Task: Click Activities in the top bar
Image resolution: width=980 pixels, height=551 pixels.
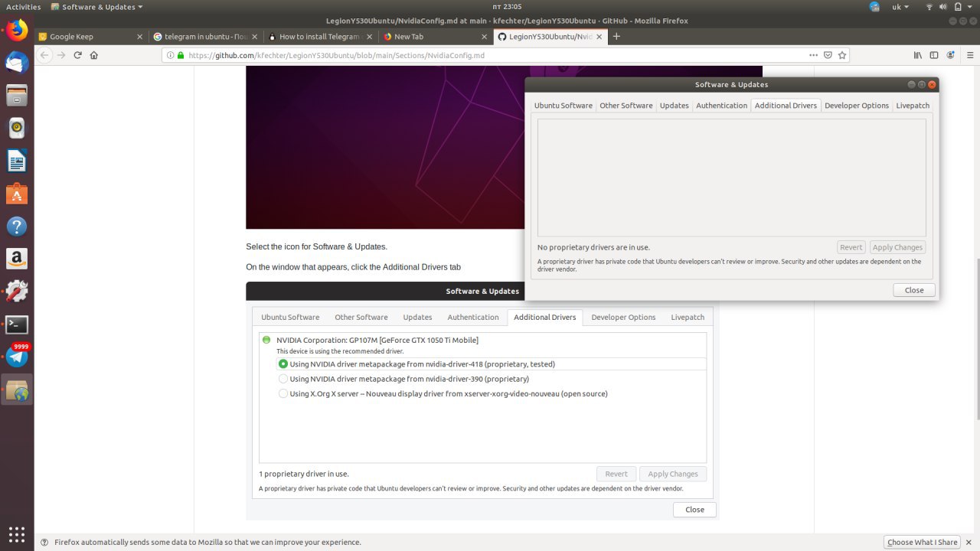Action: pos(23,7)
